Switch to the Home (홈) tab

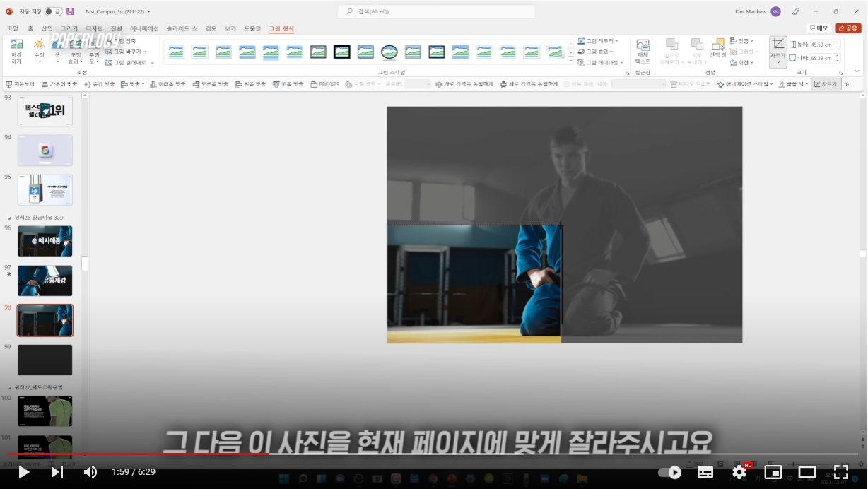[x=30, y=28]
